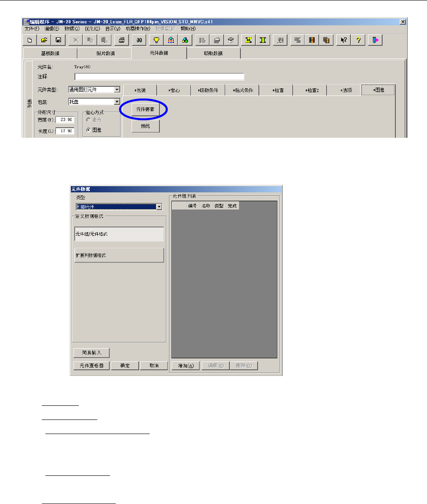Click the orange stacked pages icon
The width and height of the screenshot is (427, 504).
coord(326,40)
